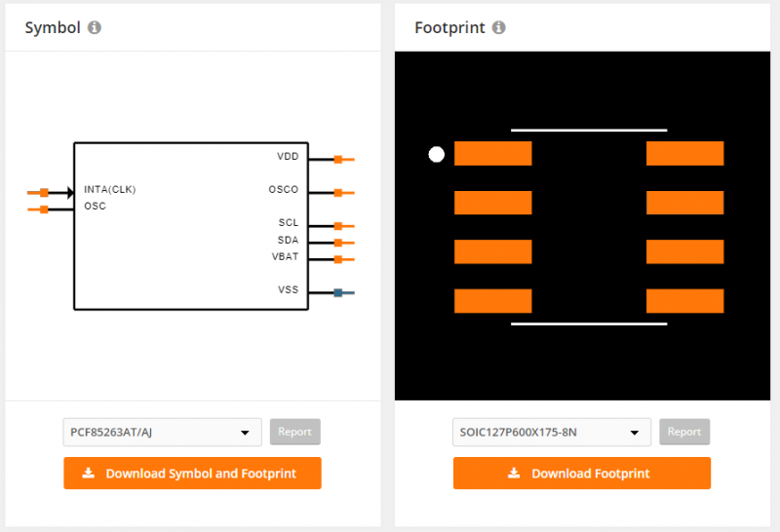Click the download icon on Download Symbol and Footprint
The image size is (780, 532).
[x=89, y=474]
